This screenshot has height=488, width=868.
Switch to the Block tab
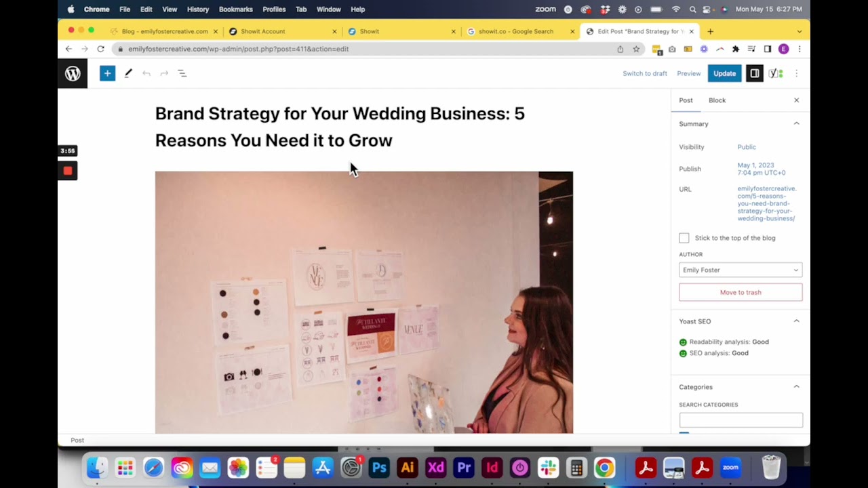pyautogui.click(x=717, y=100)
